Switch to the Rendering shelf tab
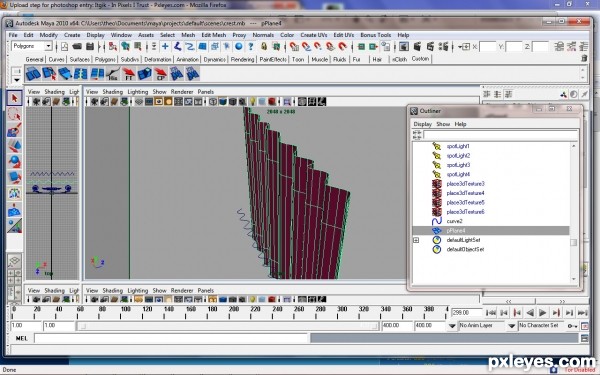The height and width of the screenshot is (375, 600). (242, 59)
